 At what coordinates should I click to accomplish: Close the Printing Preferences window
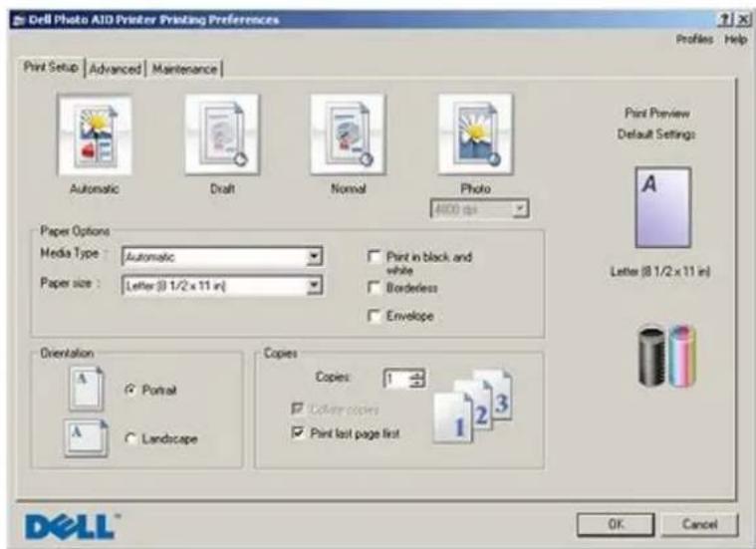pyautogui.click(x=744, y=19)
